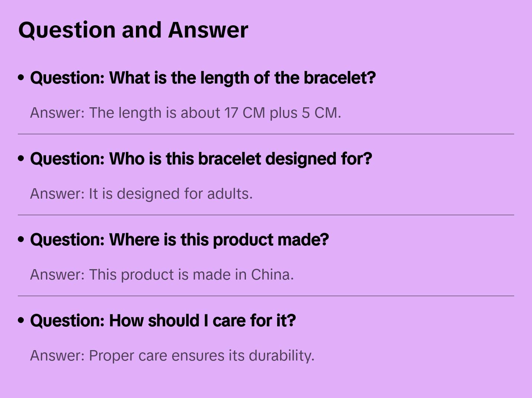The height and width of the screenshot is (398, 532).
Task: Select "Where is this product made?" question
Action: [x=179, y=240]
